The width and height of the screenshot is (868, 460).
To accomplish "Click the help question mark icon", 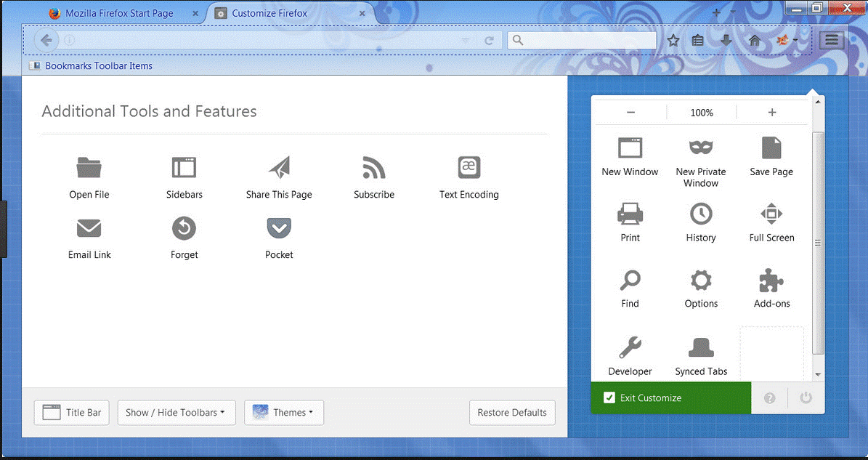I will [x=769, y=398].
